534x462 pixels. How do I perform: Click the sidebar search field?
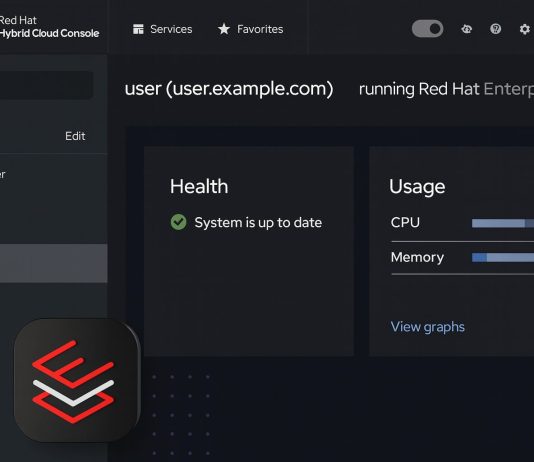tap(47, 85)
